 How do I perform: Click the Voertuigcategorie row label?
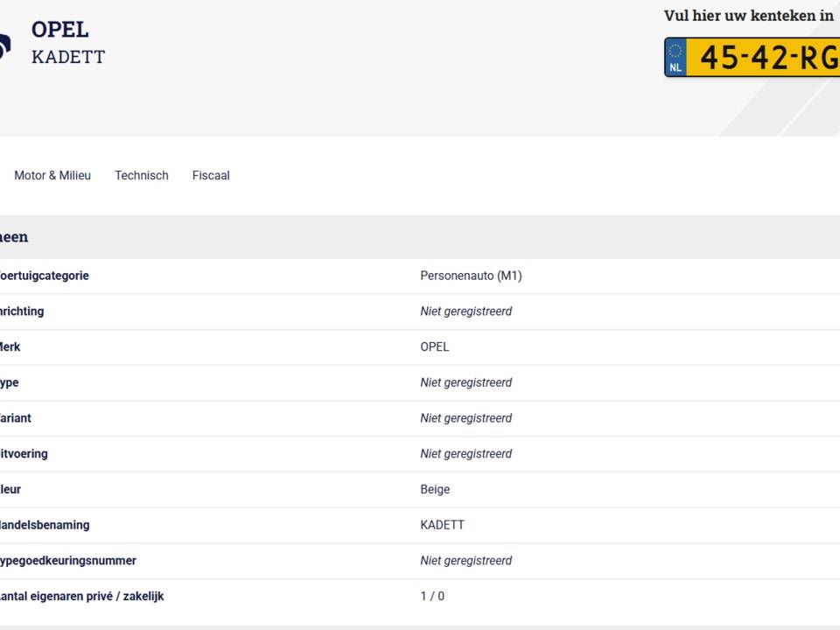44,276
